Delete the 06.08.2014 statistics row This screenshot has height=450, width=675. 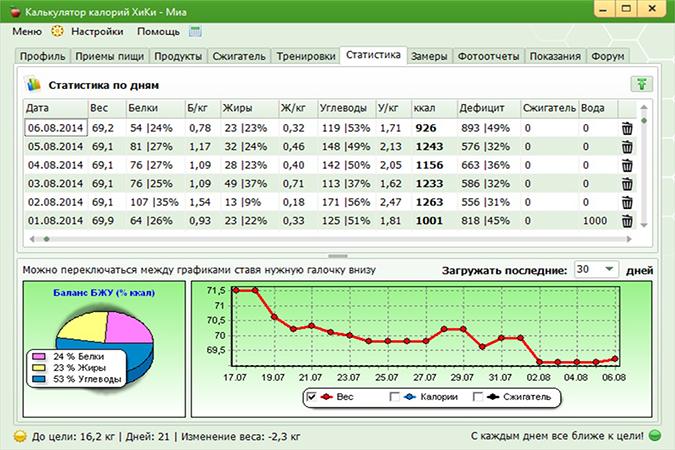[627, 128]
